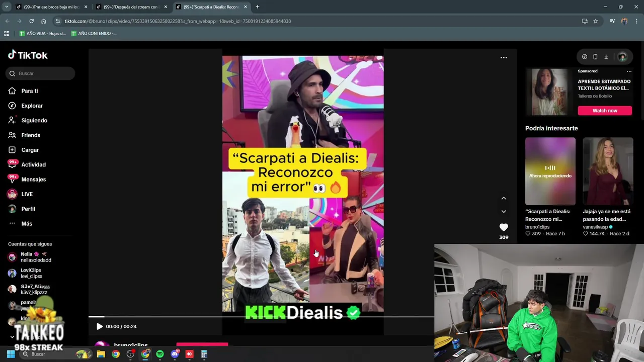This screenshot has height=362, width=644.
Task: Click the get app phone icon
Action: point(595,57)
